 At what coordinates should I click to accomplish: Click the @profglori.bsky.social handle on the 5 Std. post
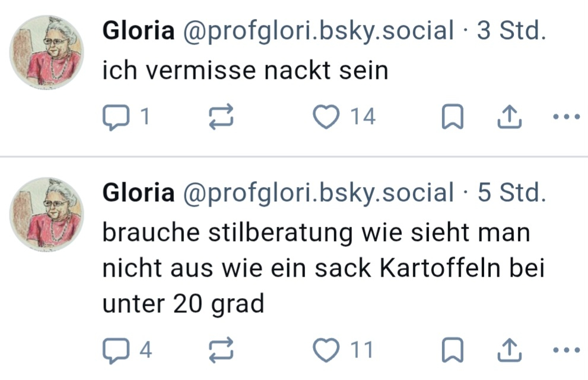tap(318, 193)
